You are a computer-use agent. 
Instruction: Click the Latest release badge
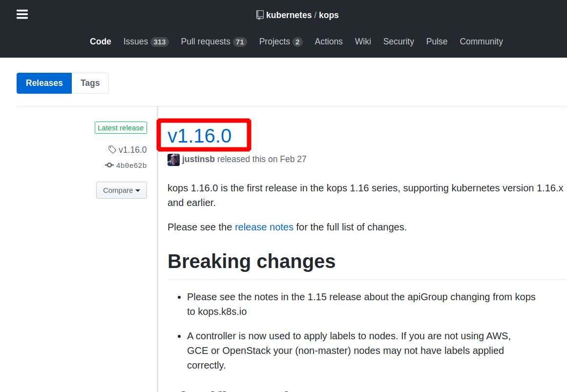click(x=121, y=127)
